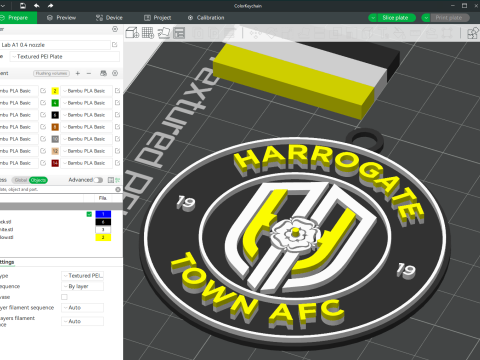This screenshot has height=360, width=480.
Task: Click the Lab A1 0.4 nozzle printer field
Action: pos(55,45)
